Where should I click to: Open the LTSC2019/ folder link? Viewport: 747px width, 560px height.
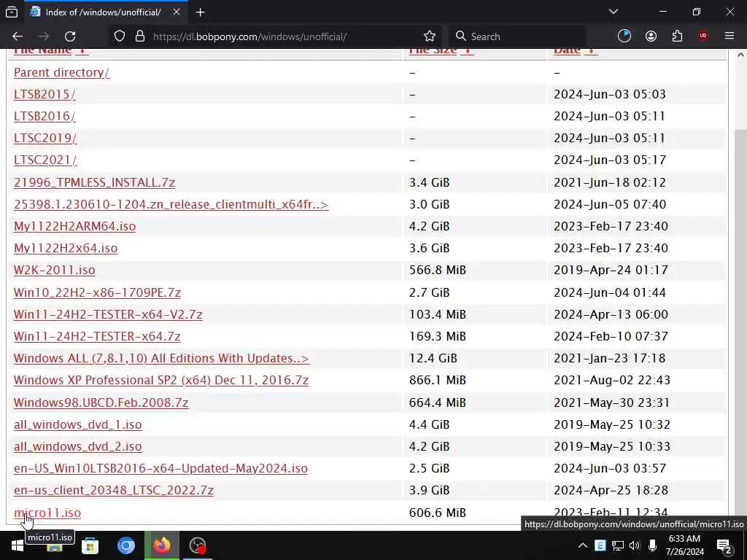45,138
